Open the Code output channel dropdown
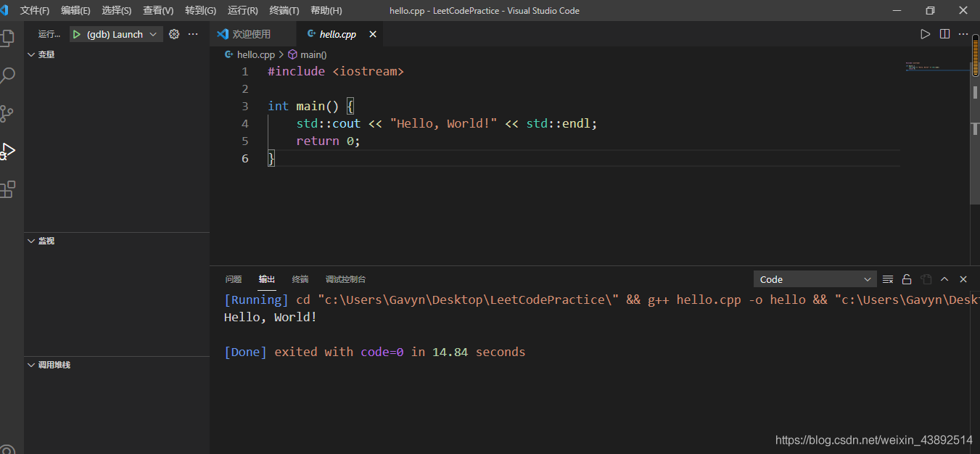Screen dimensions: 980x454 815,279
